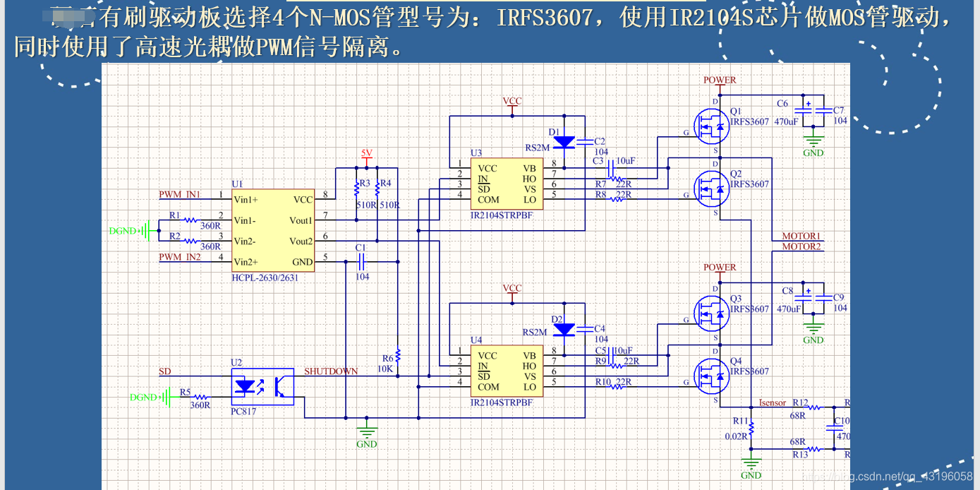This screenshot has height=490, width=980.
Task: Click the U3 designator label
Action: click(476, 153)
